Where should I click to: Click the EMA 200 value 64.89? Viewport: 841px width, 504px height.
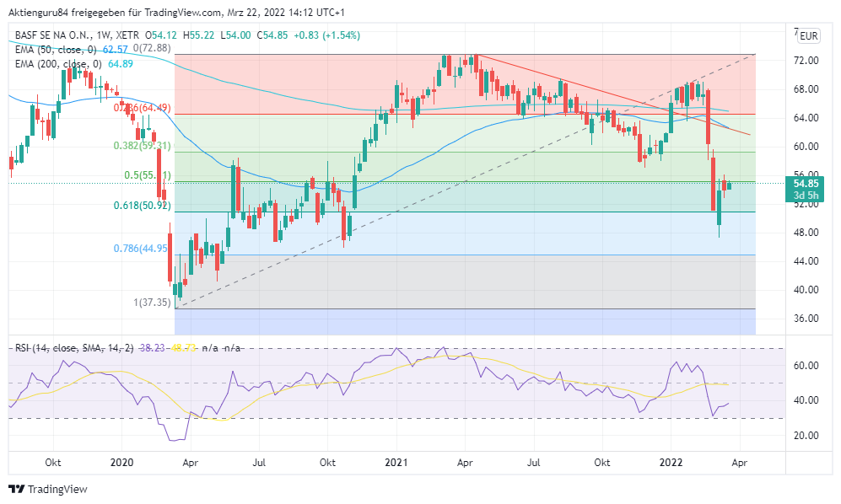[x=121, y=64]
